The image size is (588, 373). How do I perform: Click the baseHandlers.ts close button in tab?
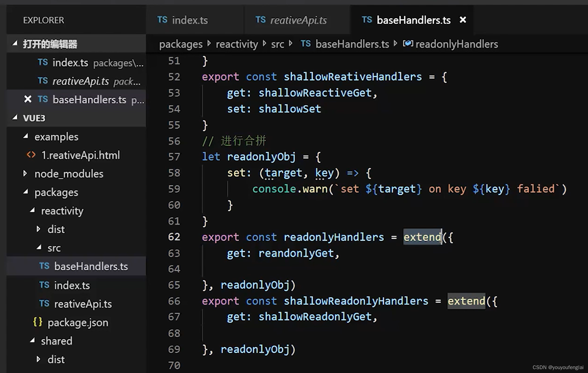coord(463,20)
